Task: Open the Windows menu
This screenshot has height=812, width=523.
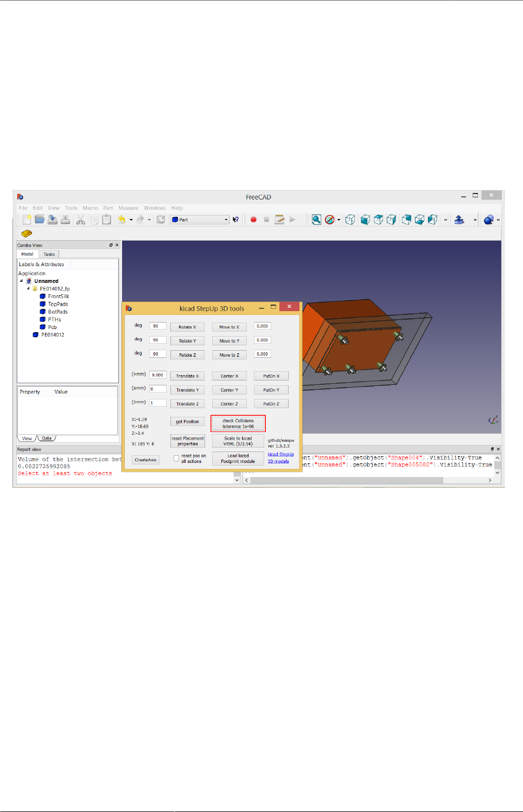Action: (155, 208)
